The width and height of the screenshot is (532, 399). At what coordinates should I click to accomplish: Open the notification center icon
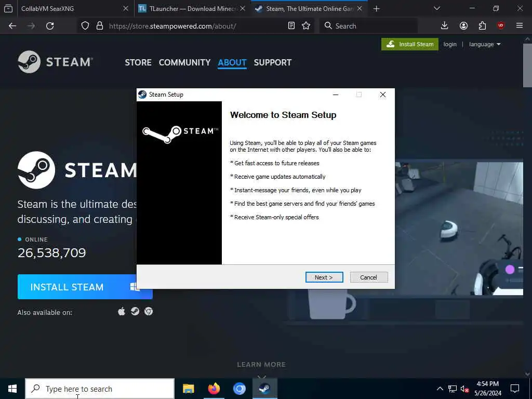[x=515, y=389]
